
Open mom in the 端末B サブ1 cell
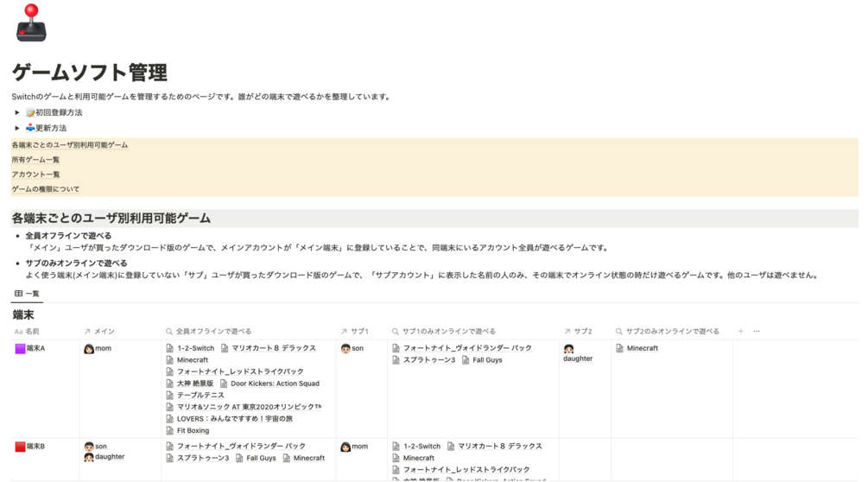tap(354, 447)
